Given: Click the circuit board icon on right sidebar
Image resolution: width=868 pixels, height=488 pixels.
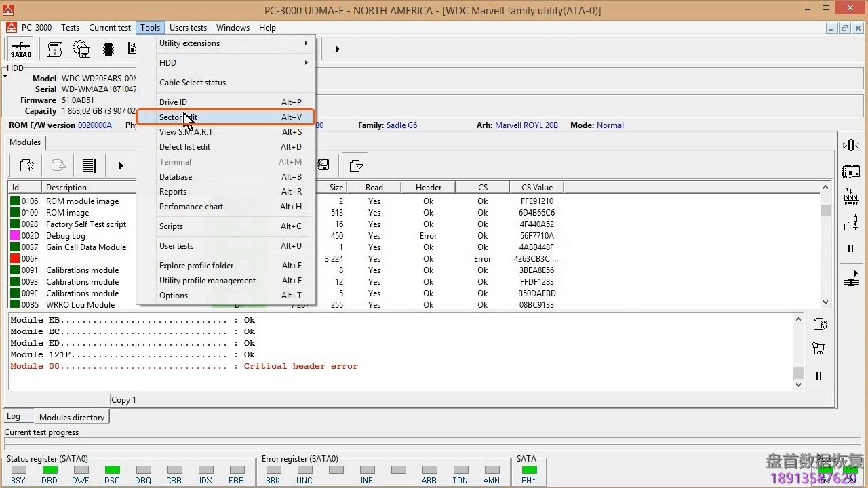Looking at the screenshot, I should coord(851,171).
